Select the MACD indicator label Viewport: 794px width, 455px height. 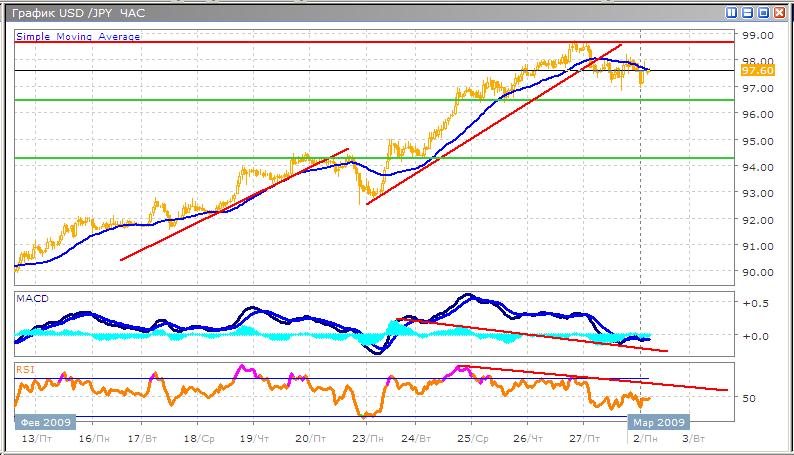pos(33,298)
